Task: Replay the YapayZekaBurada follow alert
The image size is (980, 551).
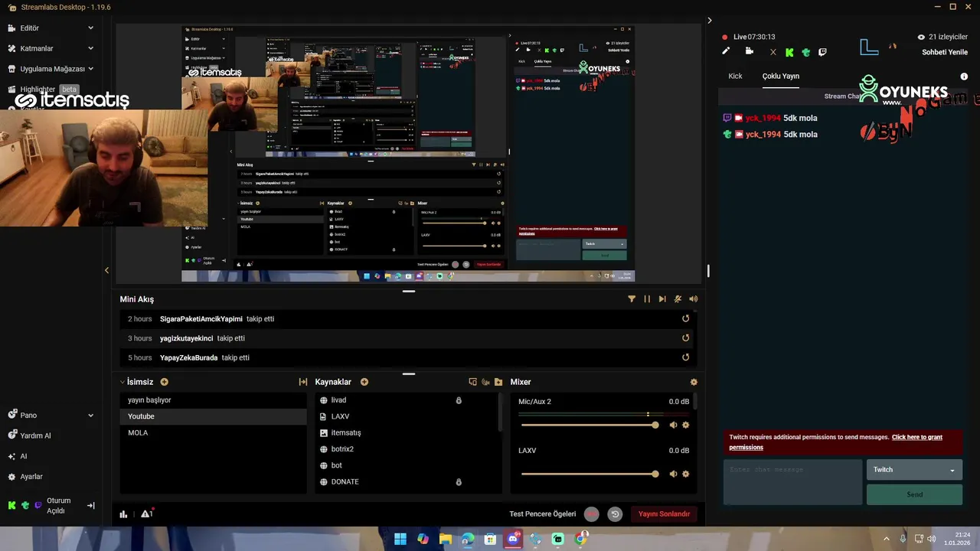Action: 685,357
